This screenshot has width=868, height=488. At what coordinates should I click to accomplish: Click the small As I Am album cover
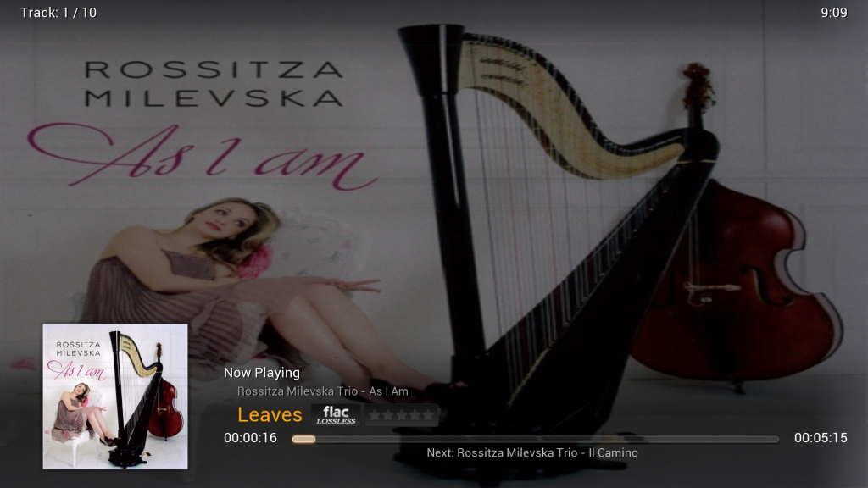click(115, 396)
